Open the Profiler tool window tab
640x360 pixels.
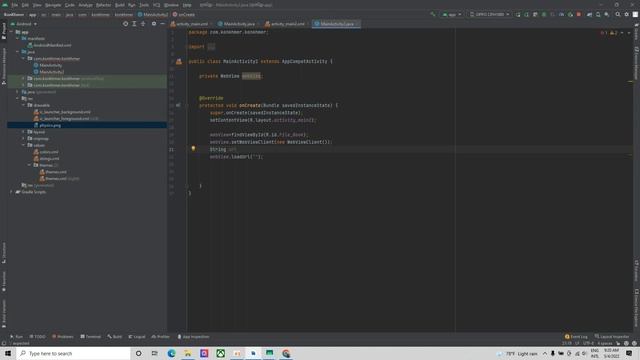[x=160, y=337]
